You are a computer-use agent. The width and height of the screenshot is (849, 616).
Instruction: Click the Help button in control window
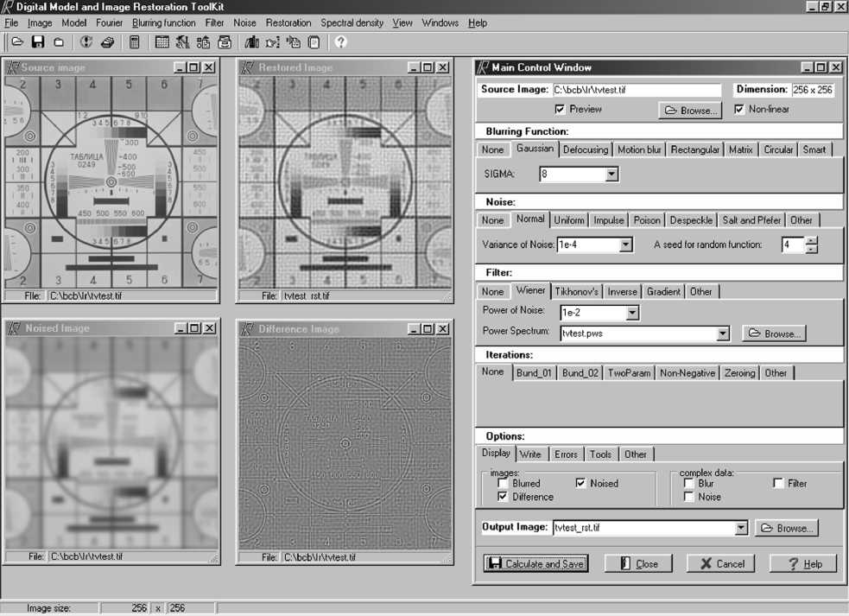click(x=803, y=563)
